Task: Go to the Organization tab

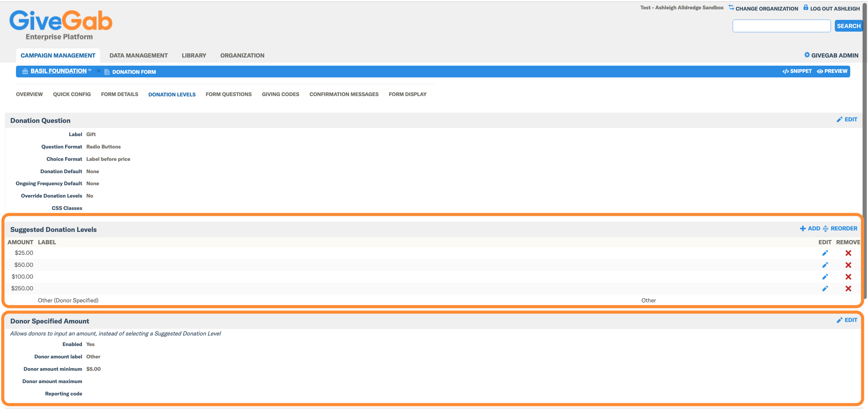Action: click(x=242, y=55)
